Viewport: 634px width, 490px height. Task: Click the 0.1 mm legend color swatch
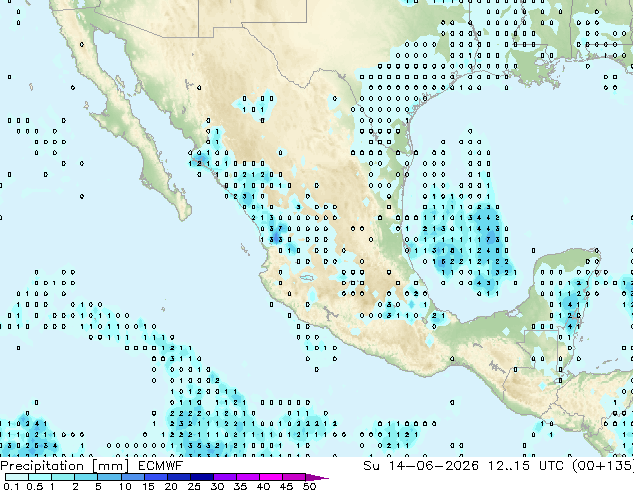(17, 477)
